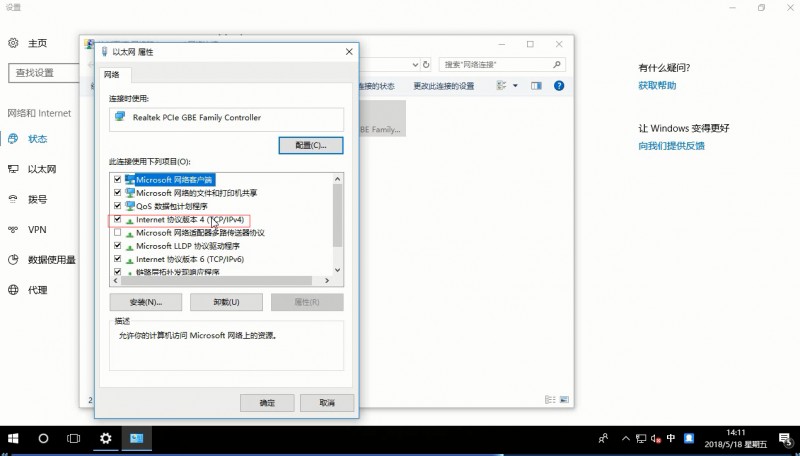800x456 pixels.
Task: Open the muted volume tray icon
Action: (656, 438)
